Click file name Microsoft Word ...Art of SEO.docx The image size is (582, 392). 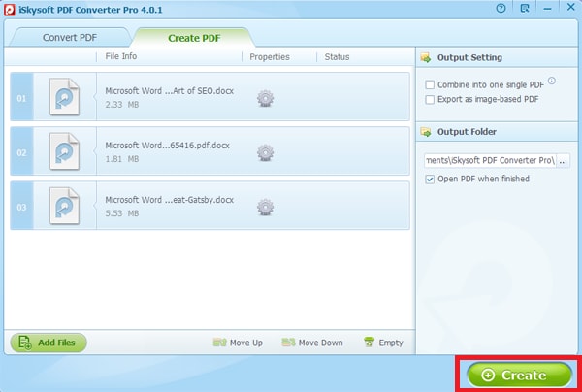coord(169,91)
